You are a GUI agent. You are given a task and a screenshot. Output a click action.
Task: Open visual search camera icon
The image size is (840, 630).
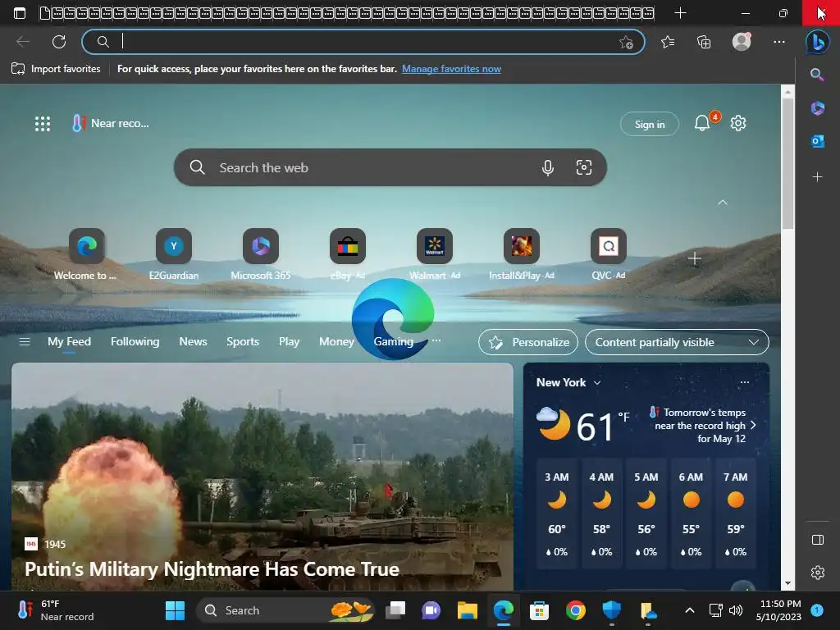[x=583, y=167]
